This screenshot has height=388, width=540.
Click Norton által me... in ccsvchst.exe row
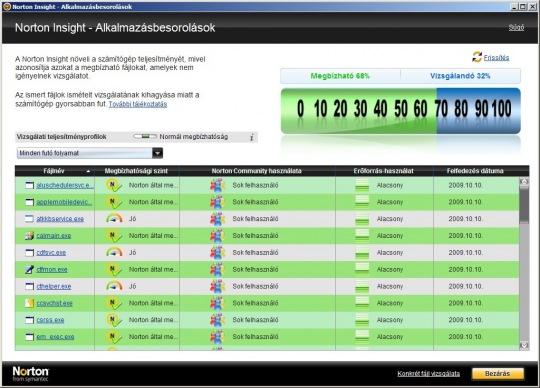[x=154, y=303]
